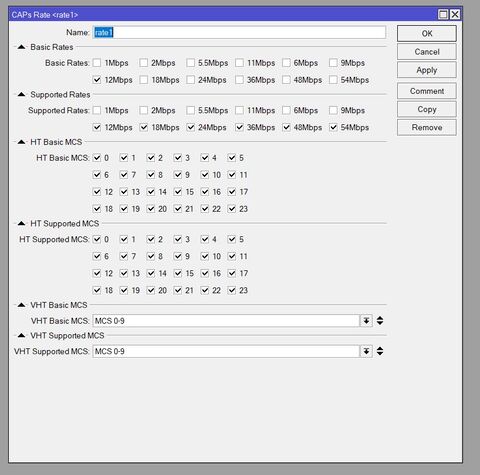Uncheck HT Supported MCS 20 checkbox
This screenshot has width=480, height=475.
point(151,290)
